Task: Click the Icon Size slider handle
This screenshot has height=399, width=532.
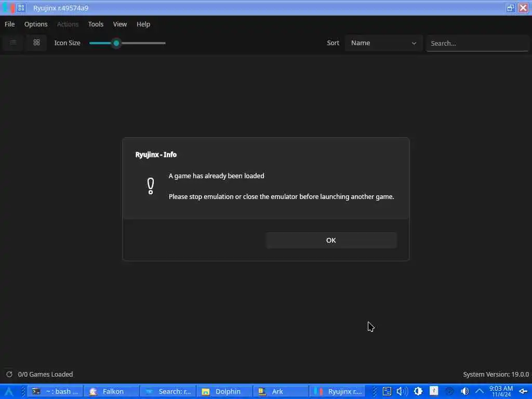Action: click(x=116, y=43)
